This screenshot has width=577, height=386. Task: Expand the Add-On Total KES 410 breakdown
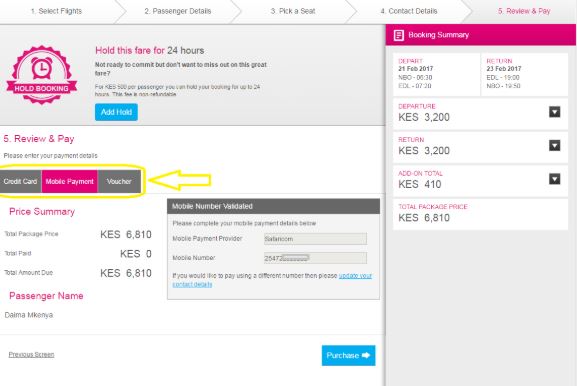point(555,179)
